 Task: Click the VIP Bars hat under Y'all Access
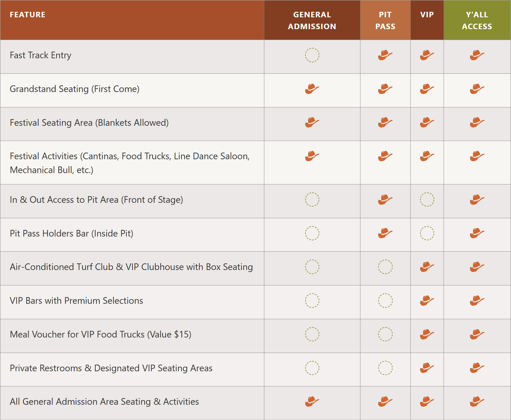(x=477, y=301)
